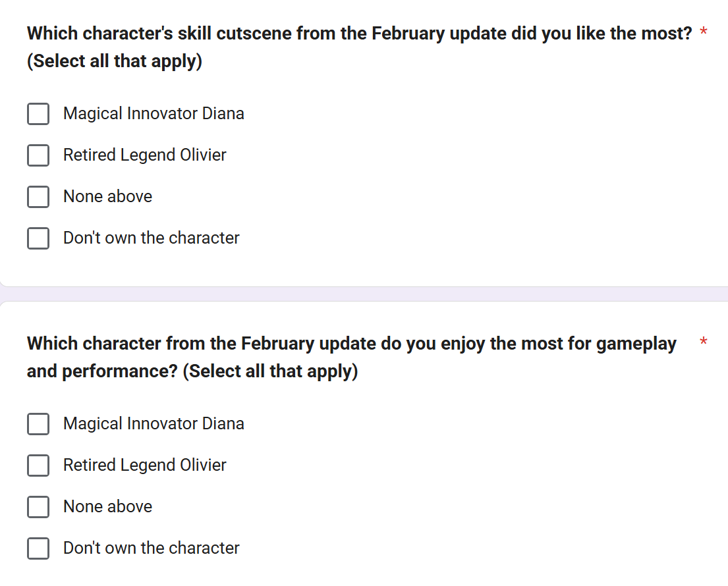Check Retired Legend Olivier box under gameplay question
Screen dimensions: 728x586
point(38,466)
